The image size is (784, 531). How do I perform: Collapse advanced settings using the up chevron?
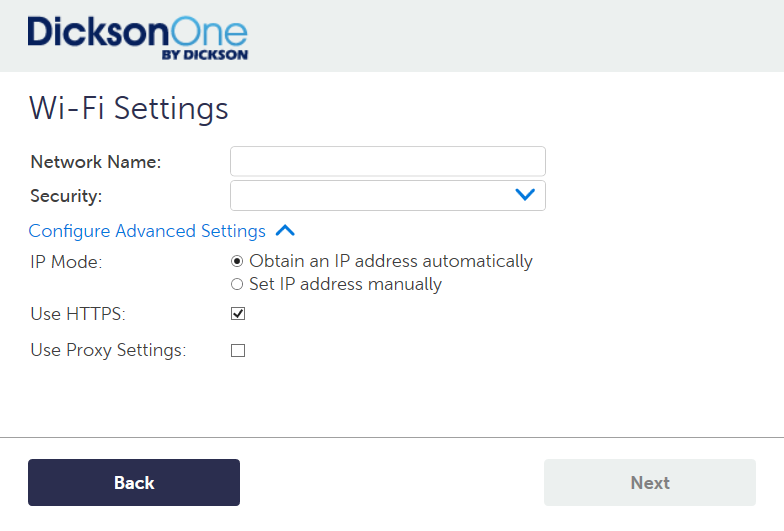coord(285,231)
